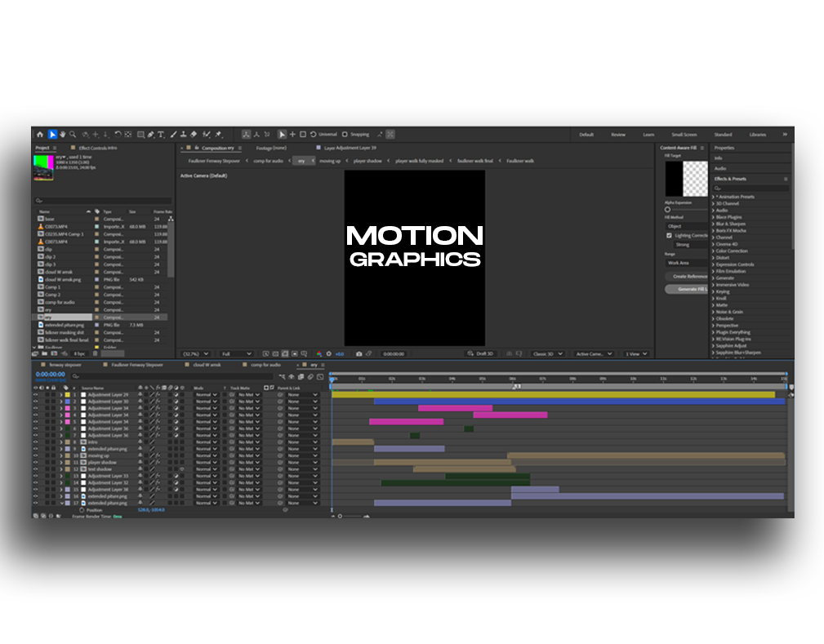Select the Pen tool
Image resolution: width=824 pixels, height=644 pixels.
click(151, 135)
